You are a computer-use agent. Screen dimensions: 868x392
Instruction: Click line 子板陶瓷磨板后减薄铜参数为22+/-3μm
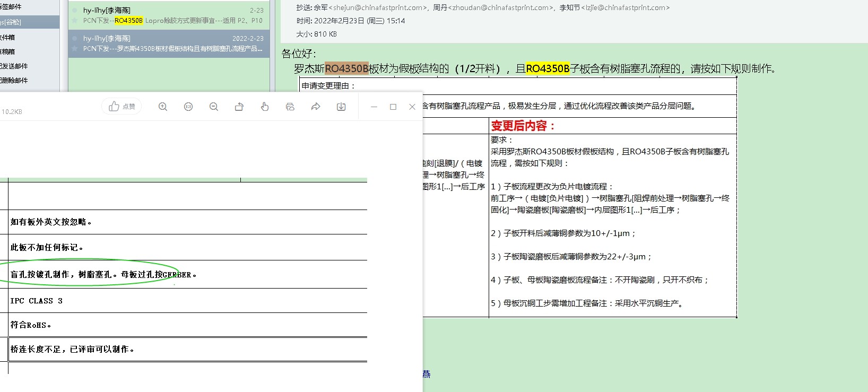point(571,257)
